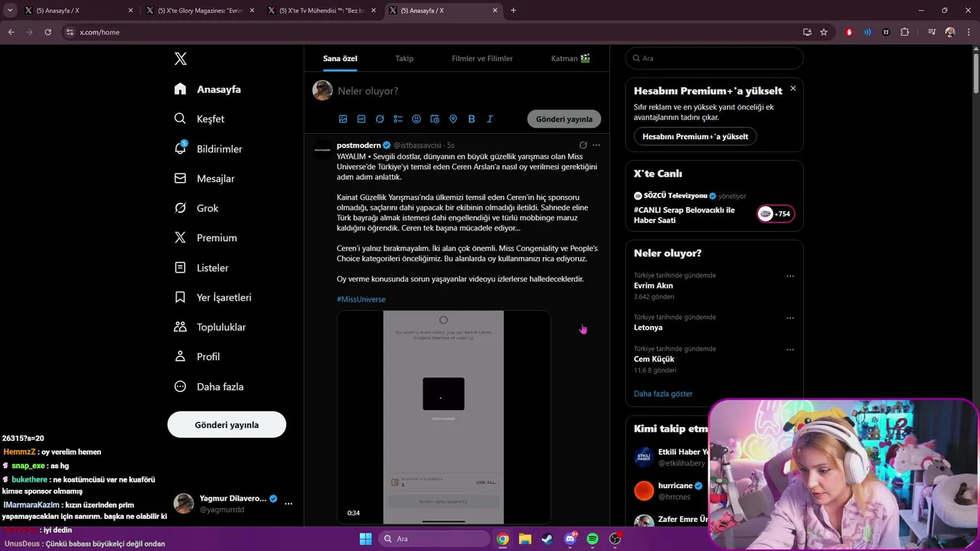Open Windows Start menu
This screenshot has height=551, width=980.
click(365, 539)
